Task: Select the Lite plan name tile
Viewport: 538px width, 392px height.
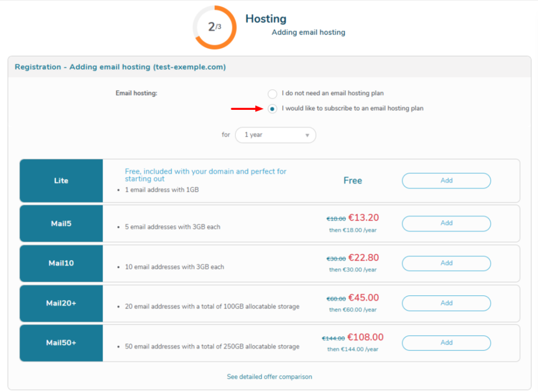Action: [60, 180]
